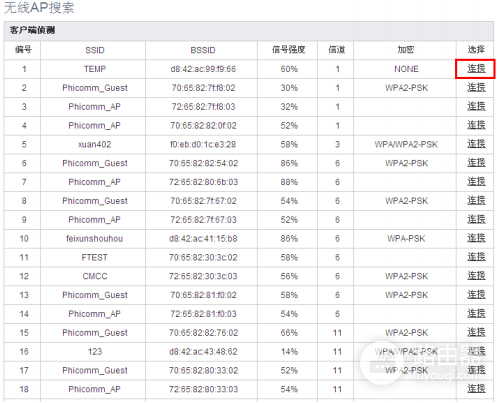This screenshot has width=500, height=403.
Task: Click channel 3 cell in xuan402 row
Action: [x=337, y=144]
